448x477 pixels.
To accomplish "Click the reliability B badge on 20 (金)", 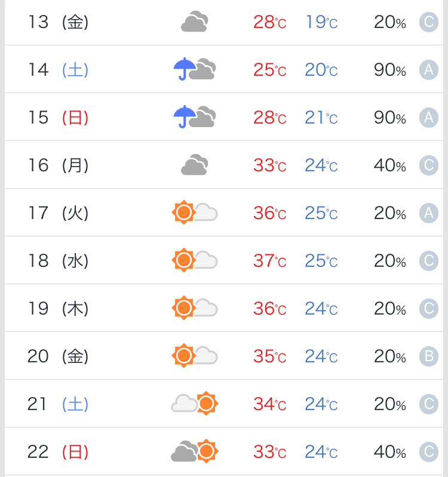I will click(428, 356).
